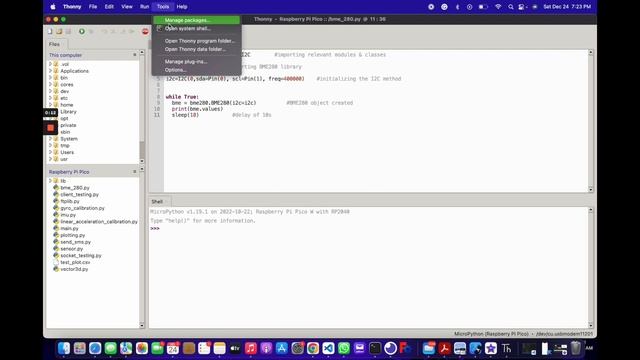Expand the System folder tree node
Image resolution: width=640 pixels, height=360 pixels.
coord(50,139)
